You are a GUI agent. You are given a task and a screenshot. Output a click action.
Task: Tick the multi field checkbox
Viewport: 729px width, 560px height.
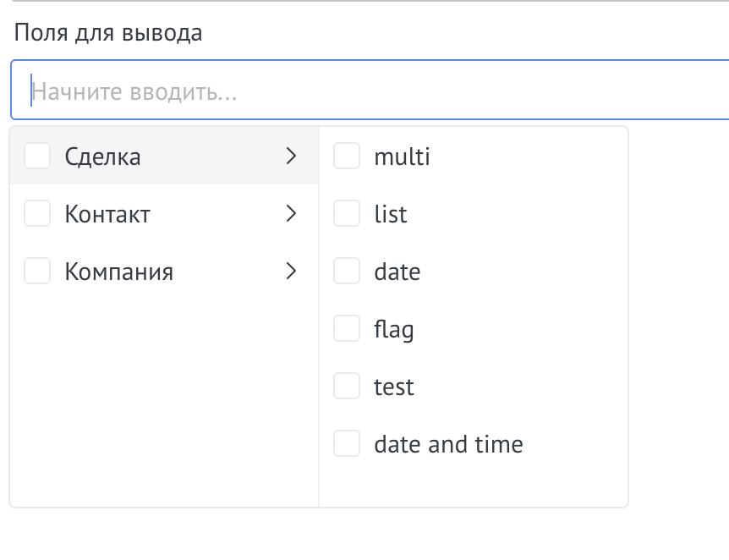[x=347, y=156]
